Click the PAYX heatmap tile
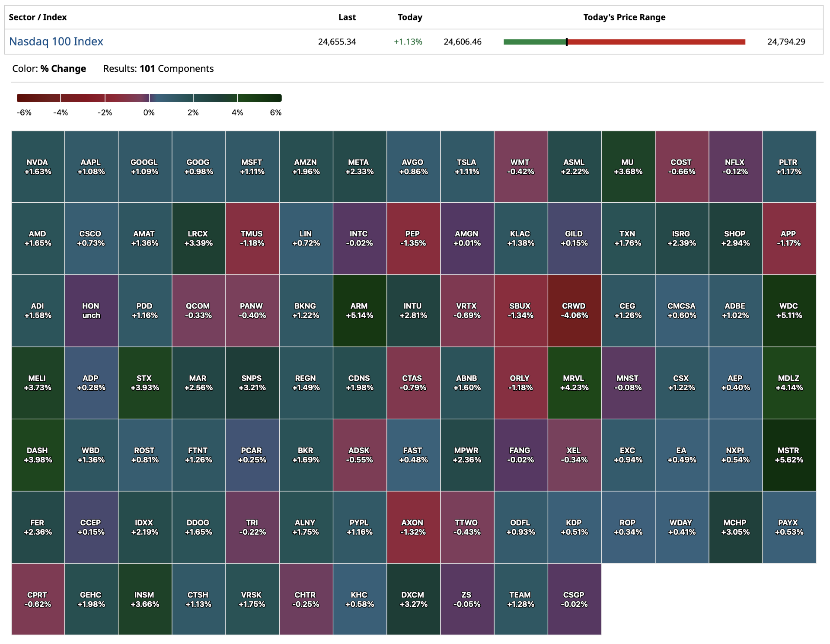 click(x=789, y=527)
